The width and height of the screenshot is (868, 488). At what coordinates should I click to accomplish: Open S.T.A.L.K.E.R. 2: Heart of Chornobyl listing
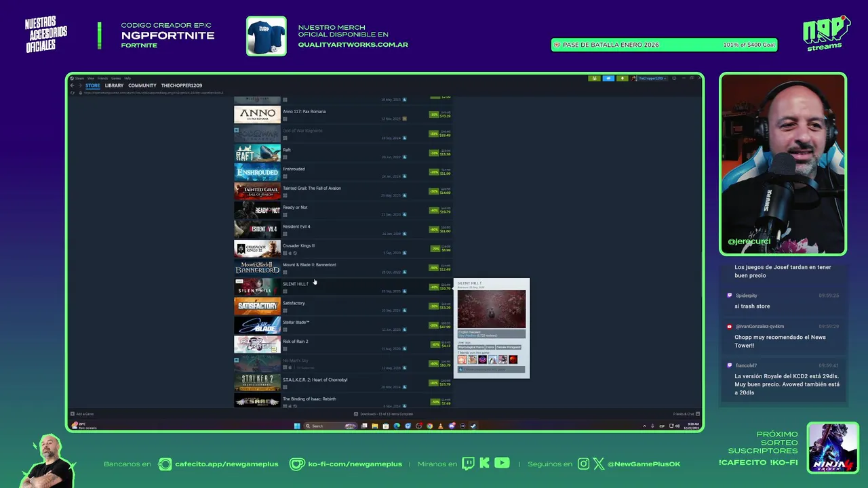tap(342, 383)
